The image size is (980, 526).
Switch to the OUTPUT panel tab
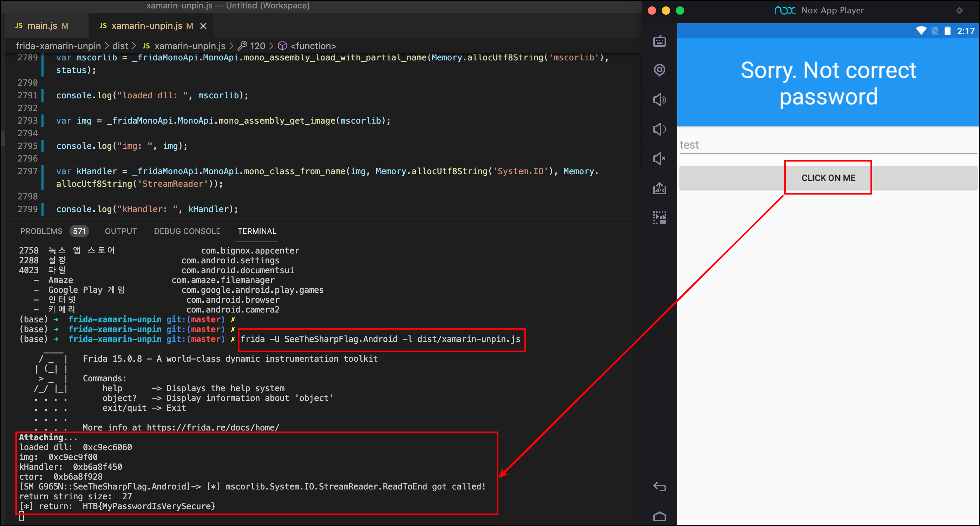tap(120, 231)
